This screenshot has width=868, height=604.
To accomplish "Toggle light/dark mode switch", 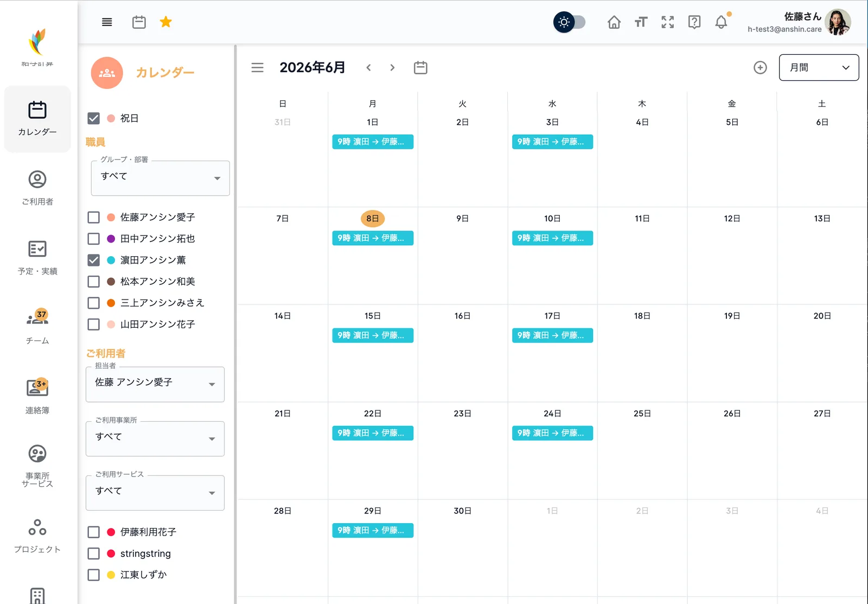I will pyautogui.click(x=570, y=22).
